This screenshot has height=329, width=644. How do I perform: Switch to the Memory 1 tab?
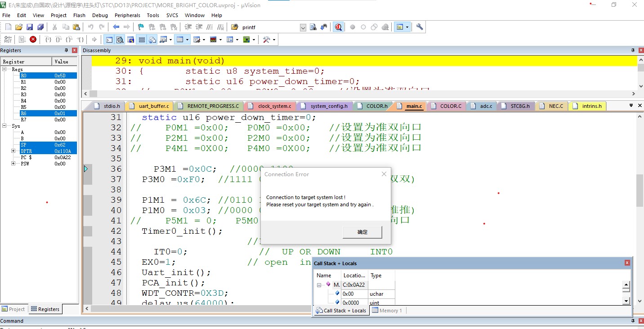pyautogui.click(x=387, y=310)
